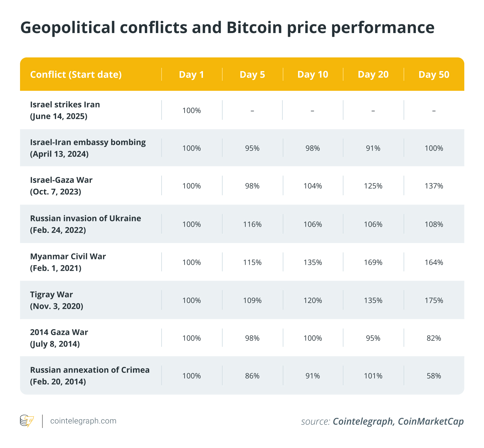Viewport: 484px width, 448px height.
Task: Select the Day 1 column header
Action: pyautogui.click(x=191, y=74)
